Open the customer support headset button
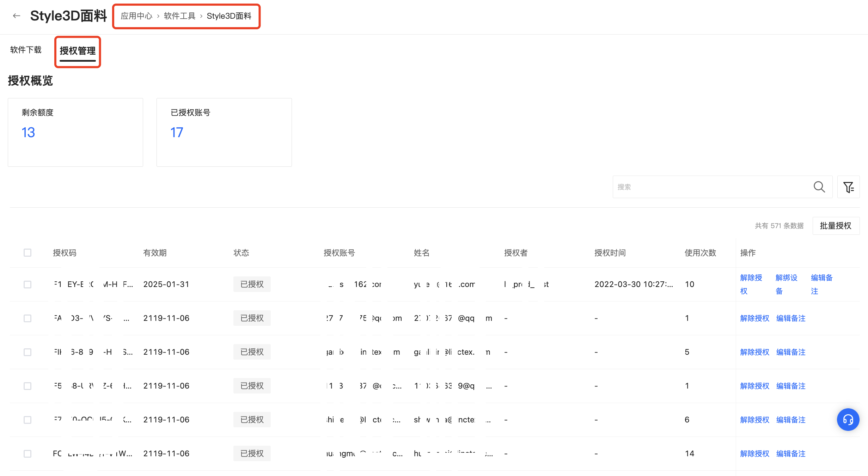868x476 pixels. pos(848,420)
